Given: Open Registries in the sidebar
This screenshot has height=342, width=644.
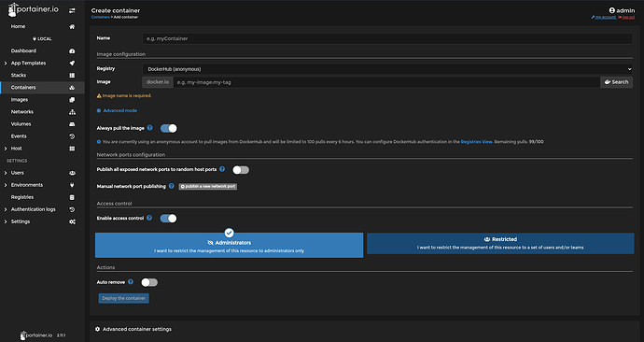Looking at the screenshot, I should [x=22, y=197].
